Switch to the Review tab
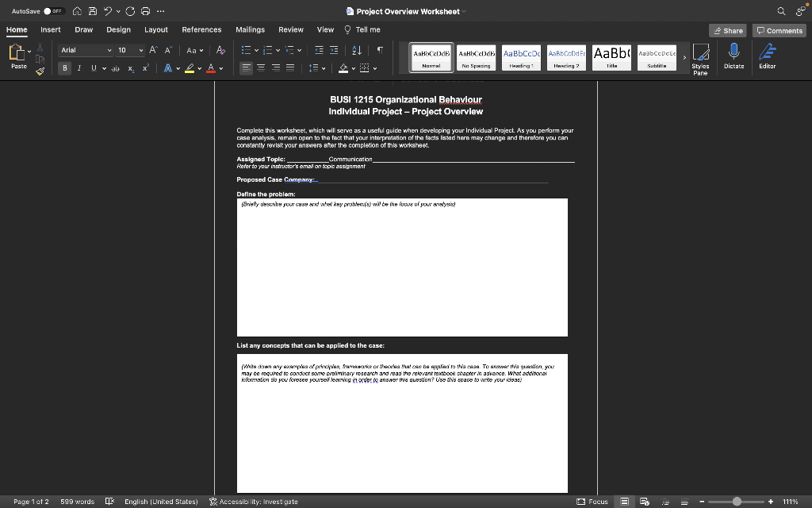Image resolution: width=812 pixels, height=508 pixels. tap(291, 29)
